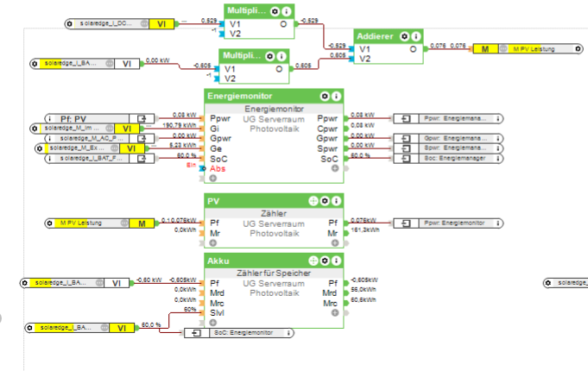Image resolution: width=588 pixels, height=371 pixels.
Task: Select the Gpwr: Energiemana... connector
Action: point(448,138)
